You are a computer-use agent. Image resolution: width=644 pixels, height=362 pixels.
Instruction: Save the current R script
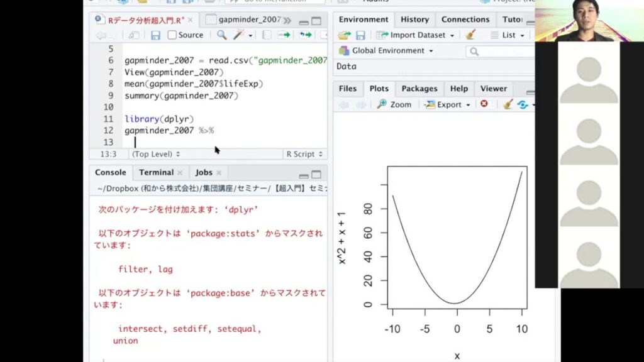click(155, 35)
